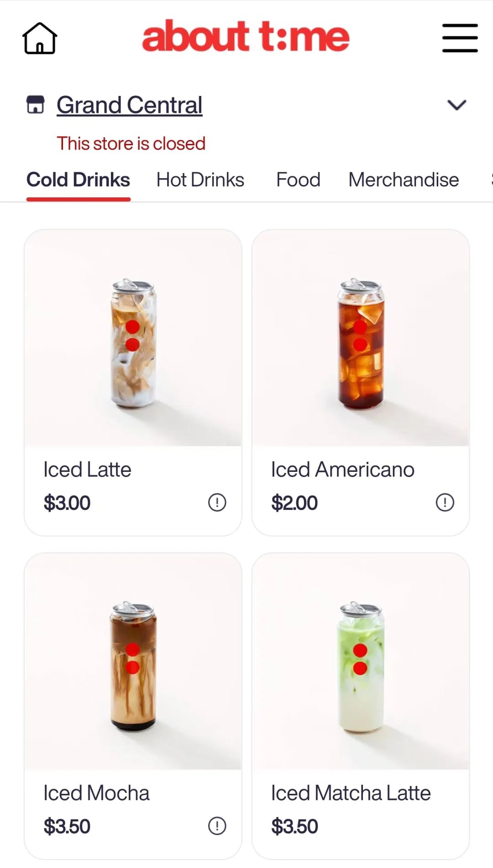This screenshot has height=868, width=493.
Task: Open the Iced Latte product image
Action: (133, 338)
